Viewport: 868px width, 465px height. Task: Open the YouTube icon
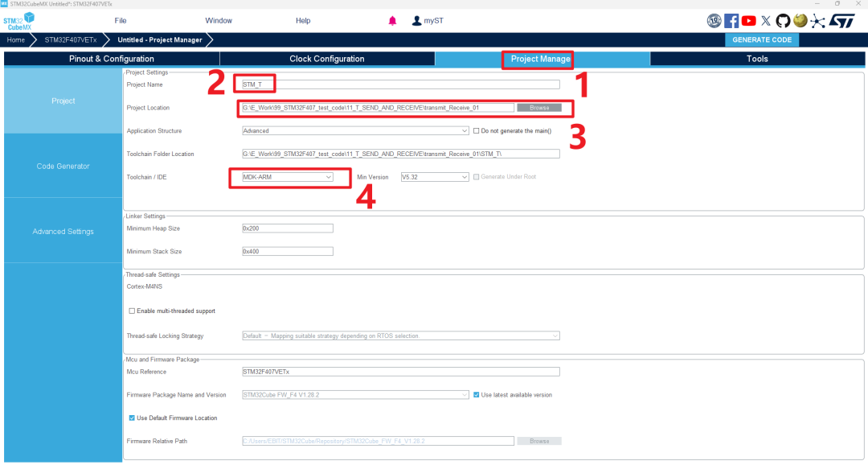tap(749, 21)
